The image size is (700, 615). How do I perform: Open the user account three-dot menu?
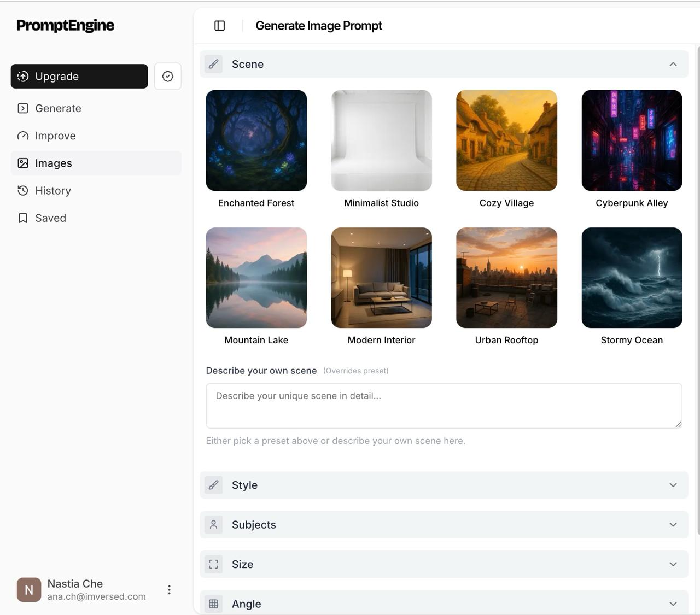(169, 590)
